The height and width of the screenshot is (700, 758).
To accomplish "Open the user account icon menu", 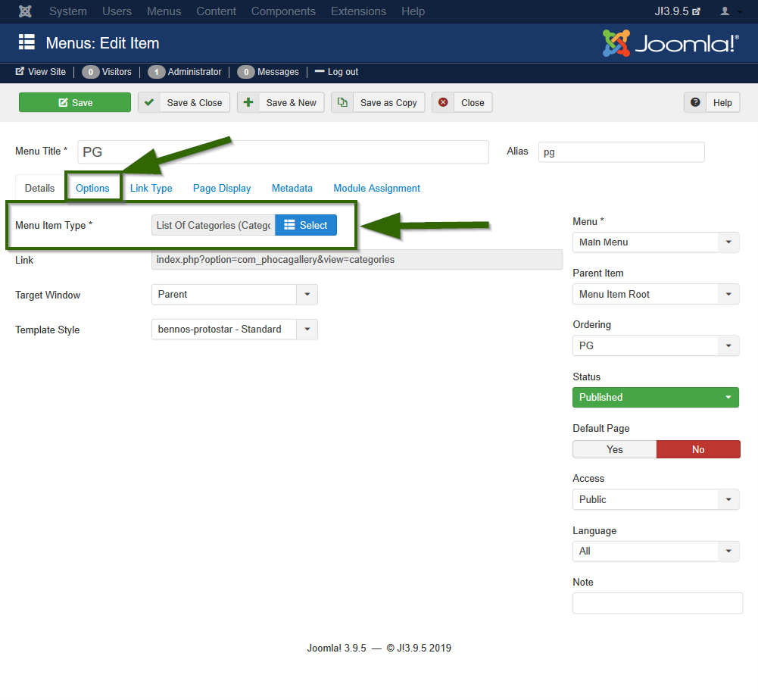I will pyautogui.click(x=729, y=11).
